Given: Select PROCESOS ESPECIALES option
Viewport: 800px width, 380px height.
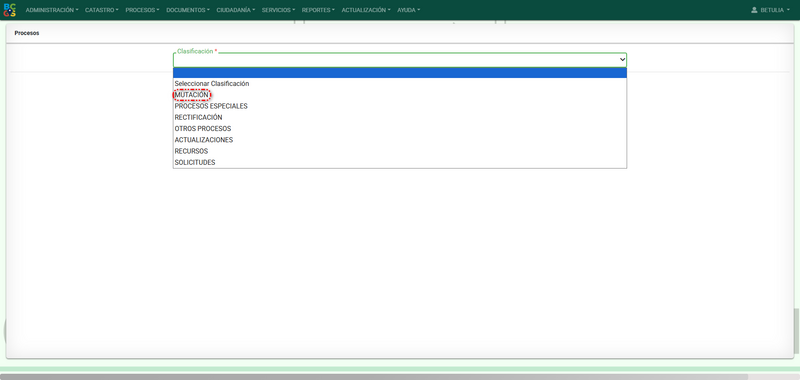Looking at the screenshot, I should click(400, 106).
